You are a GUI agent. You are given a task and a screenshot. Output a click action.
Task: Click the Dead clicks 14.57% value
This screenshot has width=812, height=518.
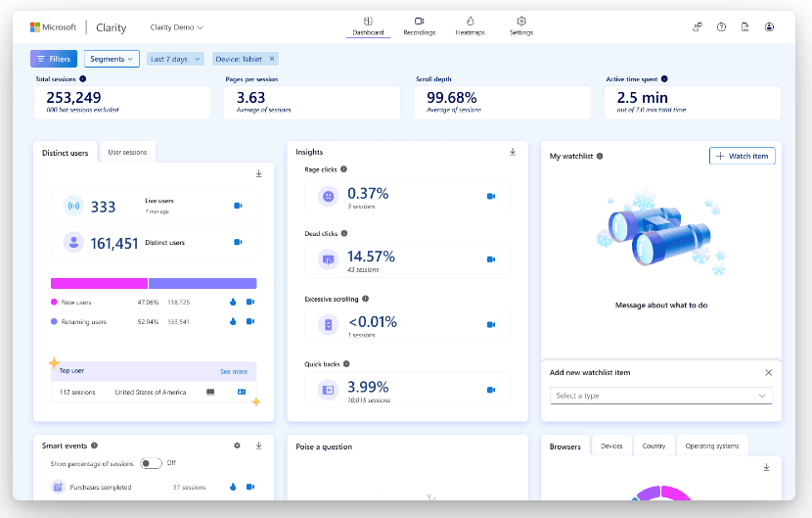coord(371,257)
